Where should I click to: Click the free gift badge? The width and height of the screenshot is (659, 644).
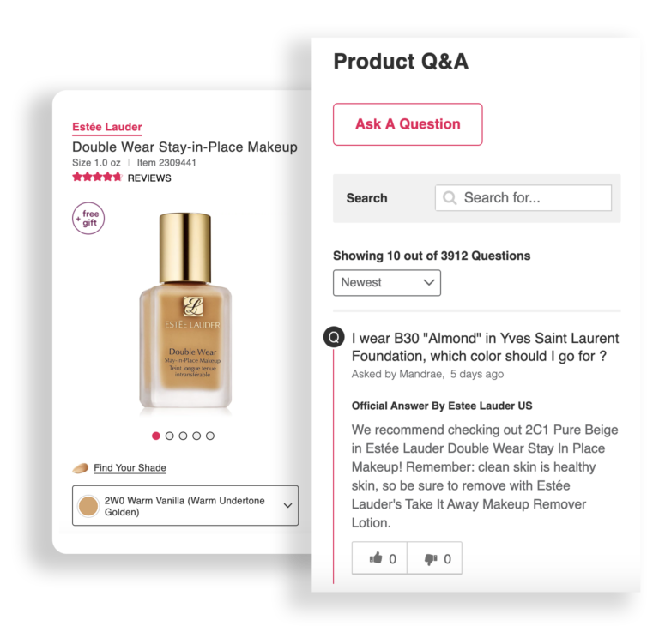click(88, 218)
